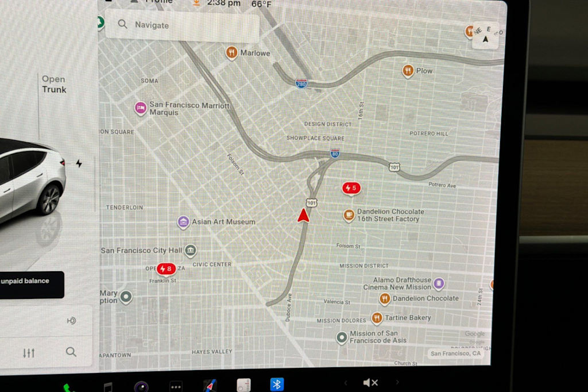Tap the red vehicle location arrow
This screenshot has height=392, width=588.
[303, 216]
